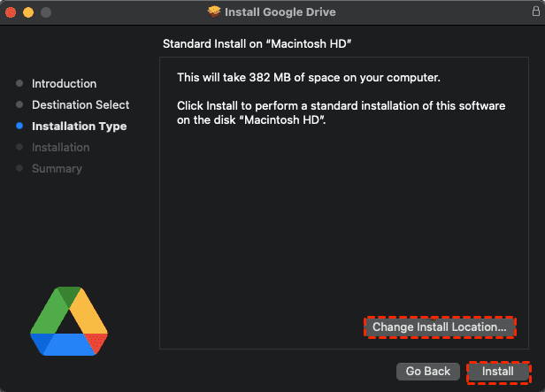Click the blue bullet beside Installation Type

click(19, 127)
